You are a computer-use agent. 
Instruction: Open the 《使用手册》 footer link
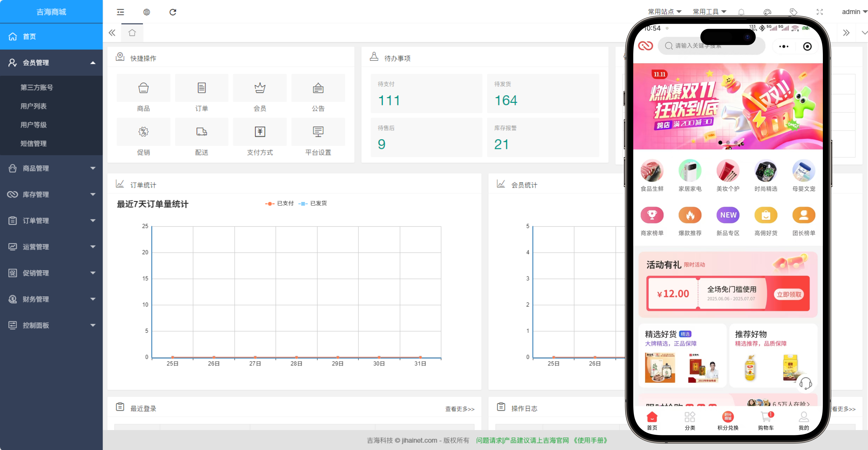(590, 440)
